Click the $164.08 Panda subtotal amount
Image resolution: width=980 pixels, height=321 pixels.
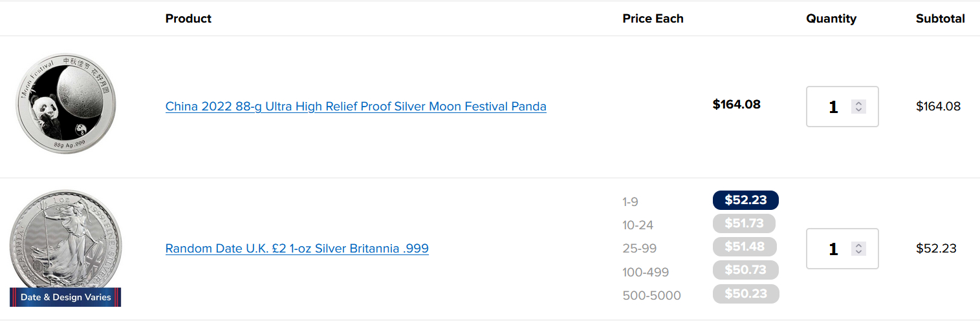coord(938,107)
